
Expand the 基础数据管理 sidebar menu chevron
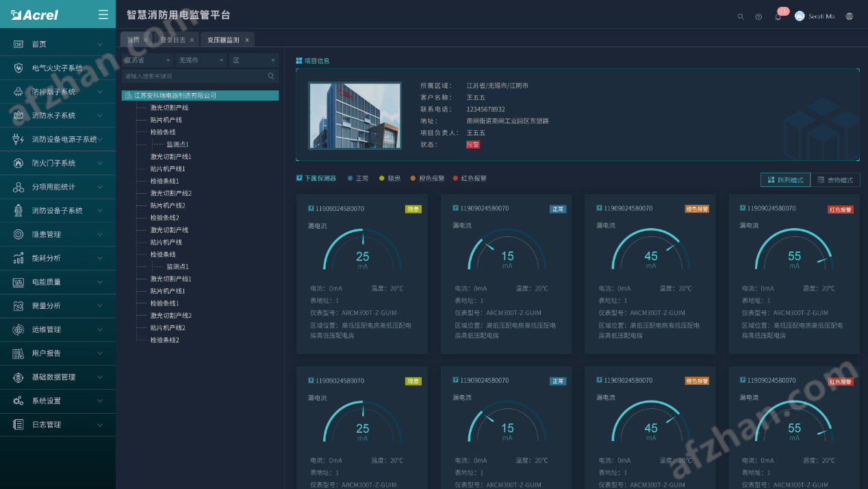[x=100, y=377]
